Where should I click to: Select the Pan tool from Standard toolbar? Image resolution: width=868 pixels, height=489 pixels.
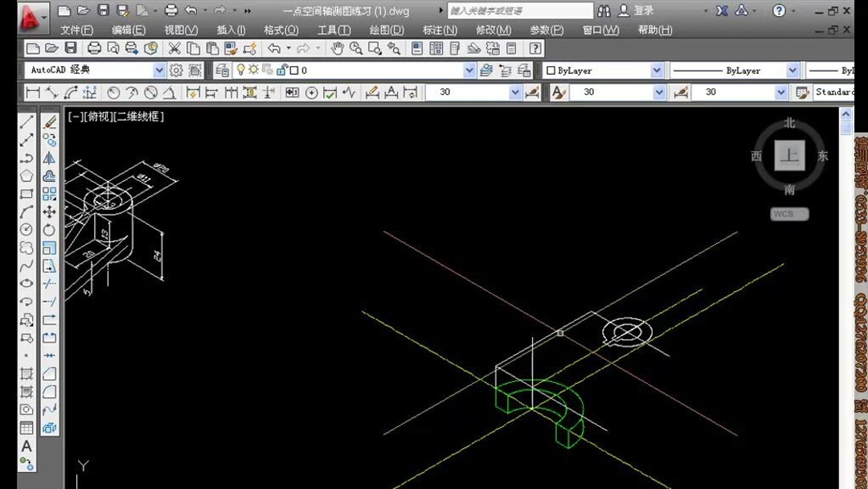[337, 48]
